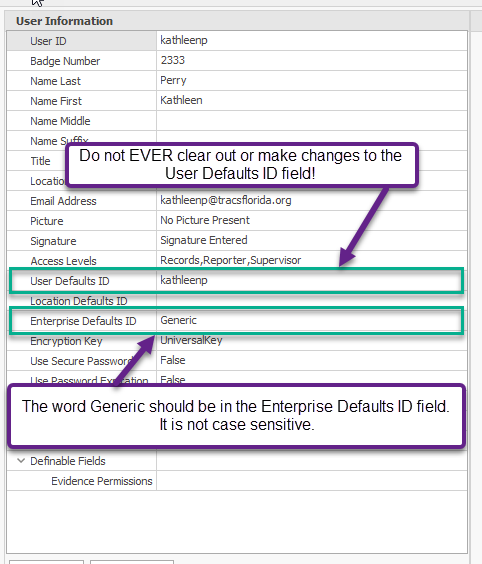Select the Title row label
This screenshot has width=482, height=564.
(40, 161)
